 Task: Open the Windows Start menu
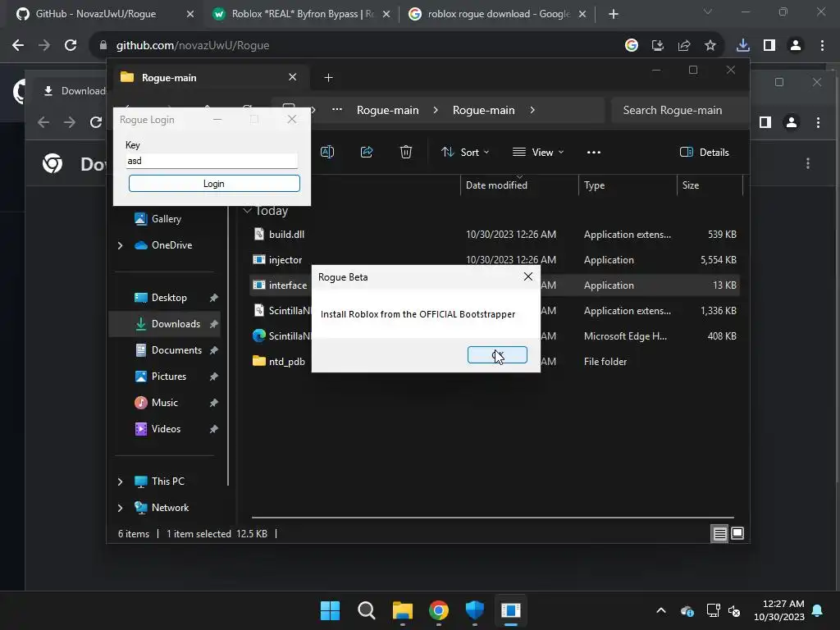(x=330, y=610)
